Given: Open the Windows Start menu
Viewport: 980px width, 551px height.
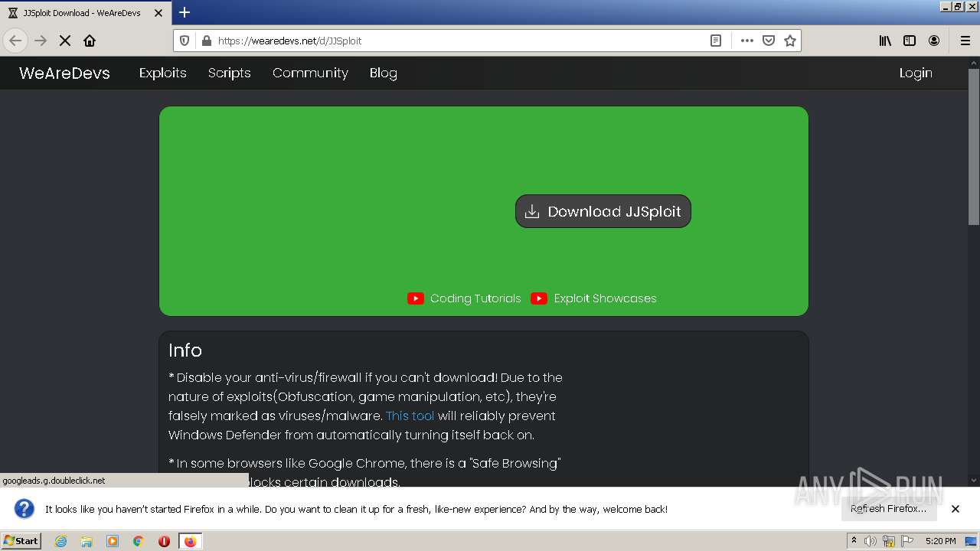Looking at the screenshot, I should [x=21, y=540].
